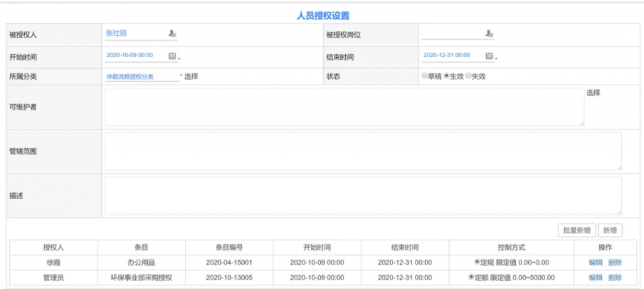Delete the 管理员 authorization row
Image resolution: width=644 pixels, height=289 pixels.
click(614, 277)
